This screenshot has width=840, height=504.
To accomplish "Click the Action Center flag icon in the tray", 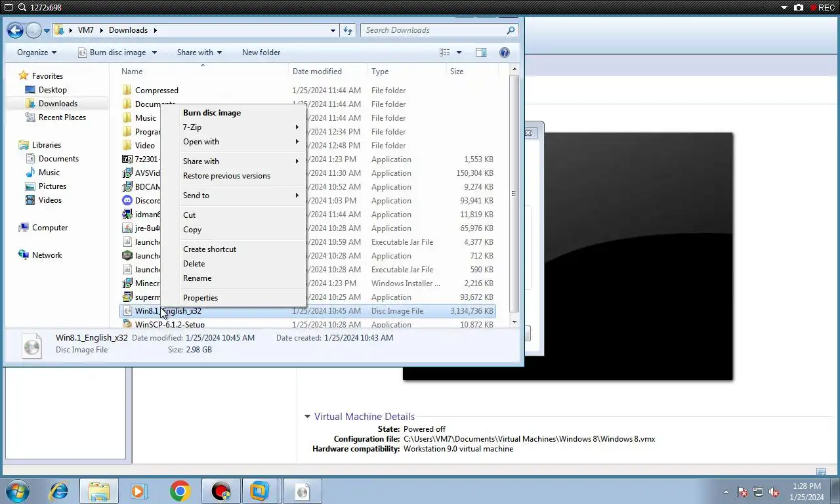I will click(x=743, y=492).
